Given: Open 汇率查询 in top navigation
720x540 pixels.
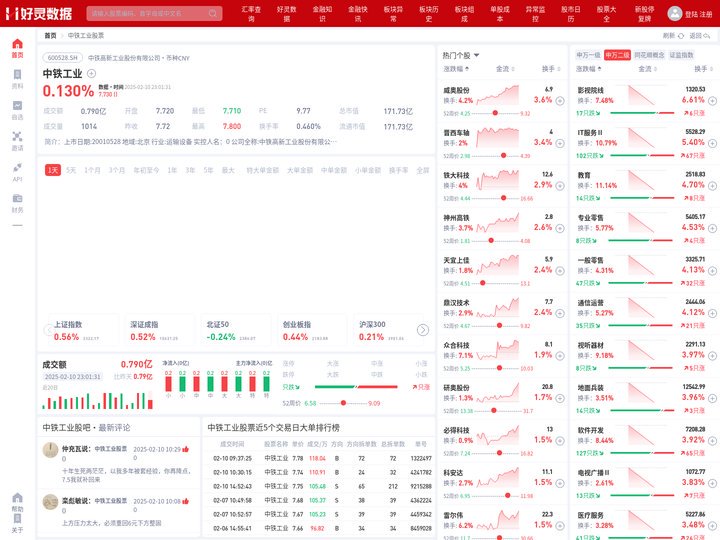Looking at the screenshot, I should pos(251,14).
